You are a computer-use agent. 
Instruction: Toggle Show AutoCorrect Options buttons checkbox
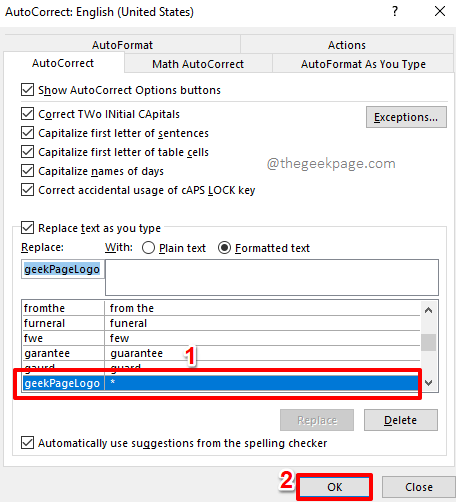click(x=27, y=90)
